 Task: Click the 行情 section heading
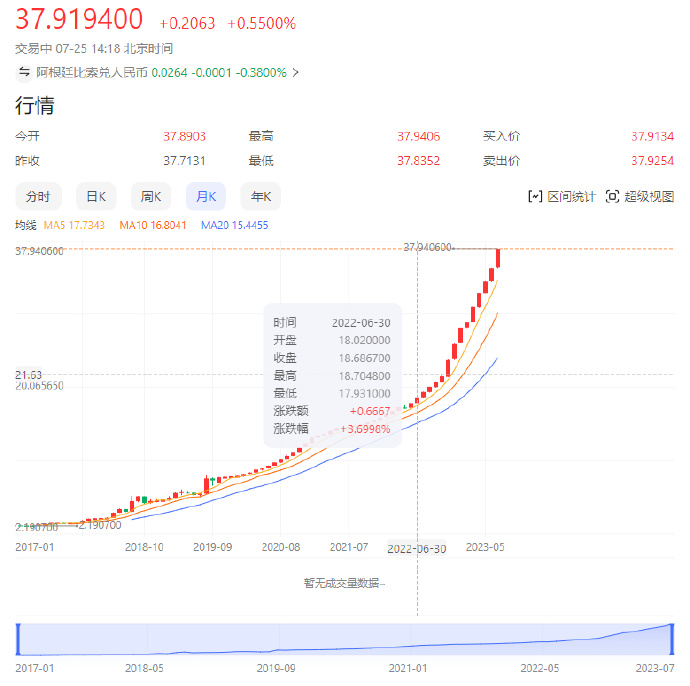34,105
